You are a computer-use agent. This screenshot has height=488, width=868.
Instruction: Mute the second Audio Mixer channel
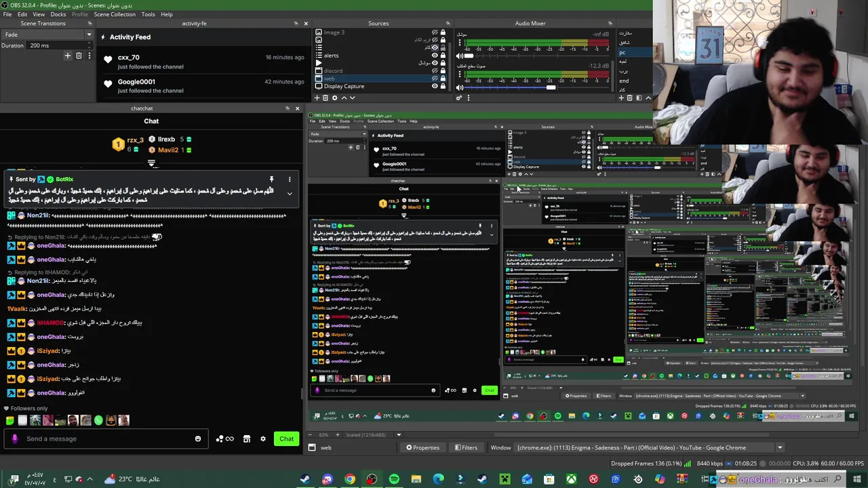pyautogui.click(x=459, y=87)
